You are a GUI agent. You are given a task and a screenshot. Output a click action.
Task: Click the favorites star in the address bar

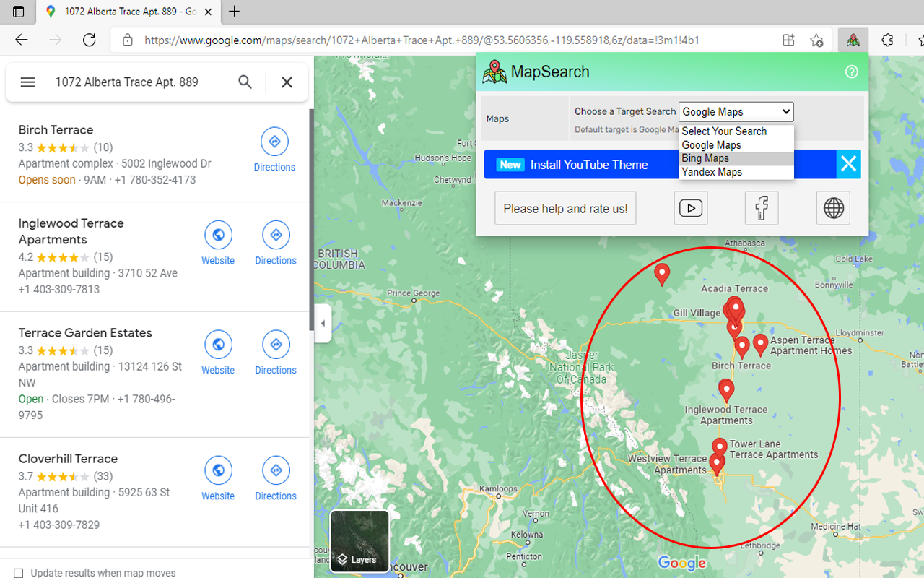point(816,41)
